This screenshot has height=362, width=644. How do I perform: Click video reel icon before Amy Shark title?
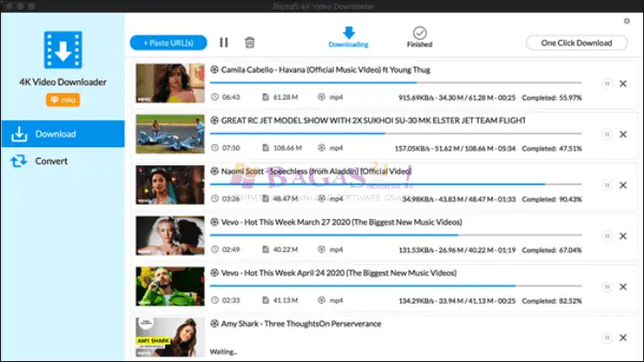214,323
